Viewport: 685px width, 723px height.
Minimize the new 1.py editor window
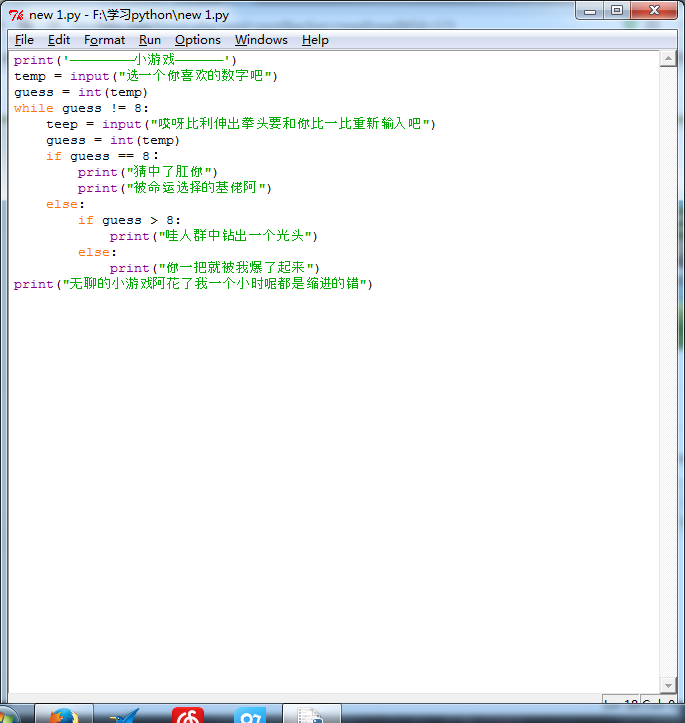[x=590, y=10]
